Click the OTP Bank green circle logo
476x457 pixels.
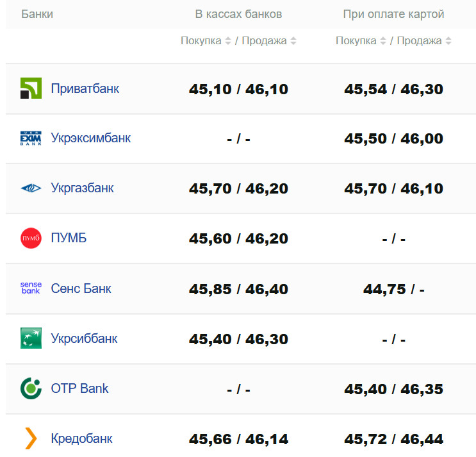pyautogui.click(x=31, y=388)
